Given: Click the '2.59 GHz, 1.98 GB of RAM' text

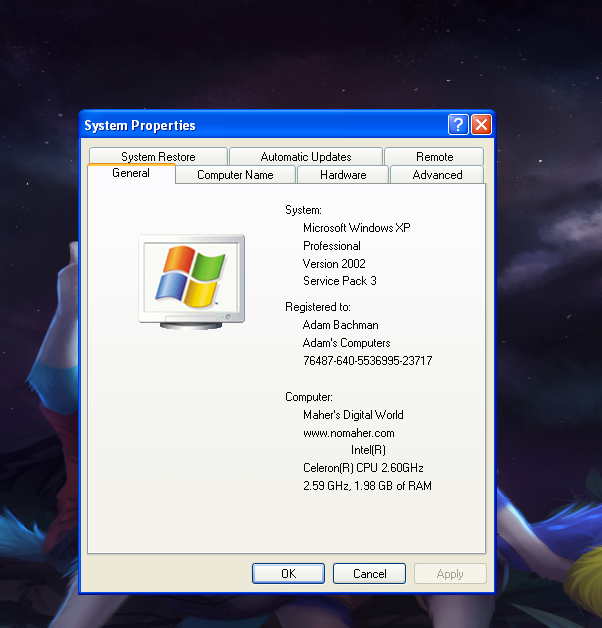Looking at the screenshot, I should [x=367, y=486].
